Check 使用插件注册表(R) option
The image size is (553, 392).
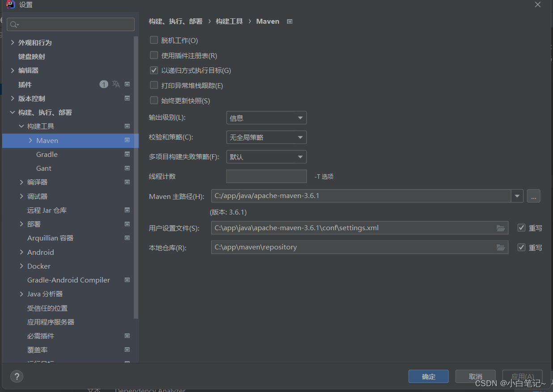point(154,55)
